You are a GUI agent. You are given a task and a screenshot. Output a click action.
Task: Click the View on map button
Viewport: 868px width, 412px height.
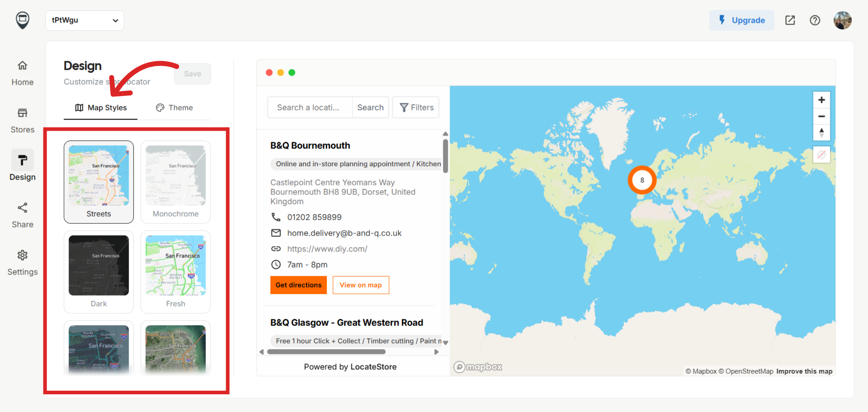point(361,285)
